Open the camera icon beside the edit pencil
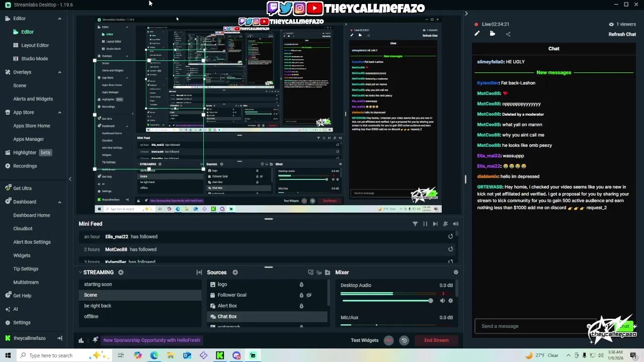The width and height of the screenshot is (644, 362). point(493,34)
